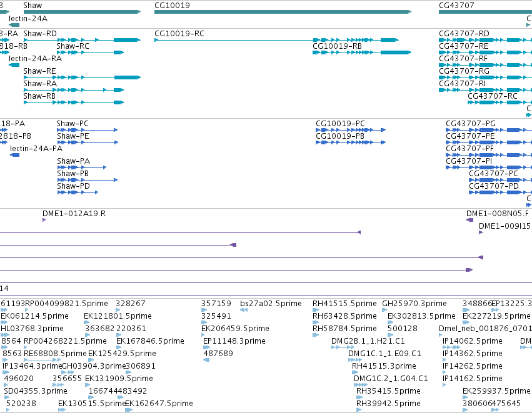Screen dimensions: 532x413
Task: Click the RP004099821.5prime label
Action: pyautogui.click(x=66, y=304)
